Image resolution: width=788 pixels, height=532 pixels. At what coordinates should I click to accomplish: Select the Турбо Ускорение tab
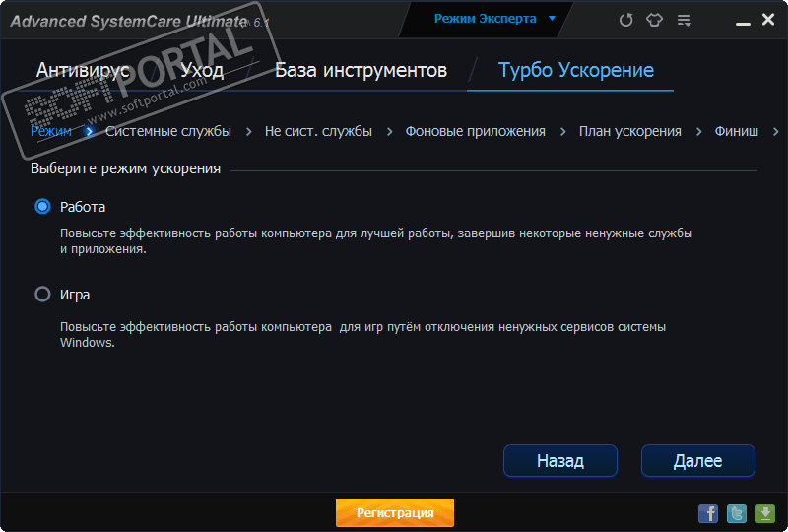tap(576, 70)
